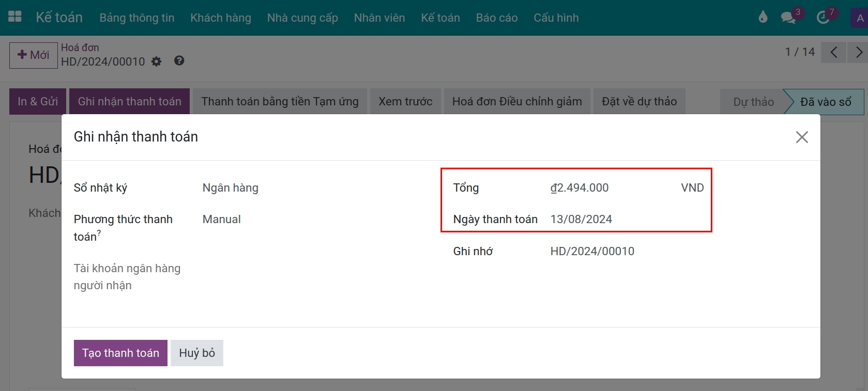This screenshot has height=391, width=868.
Task: Open the user avatar menu
Action: pyautogui.click(x=859, y=18)
